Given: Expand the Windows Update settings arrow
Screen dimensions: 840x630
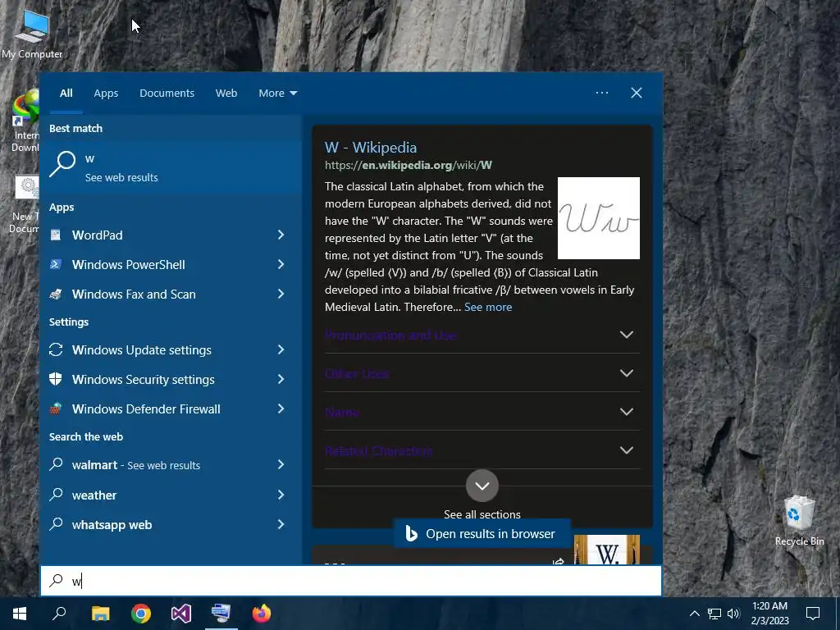Looking at the screenshot, I should (x=281, y=349).
